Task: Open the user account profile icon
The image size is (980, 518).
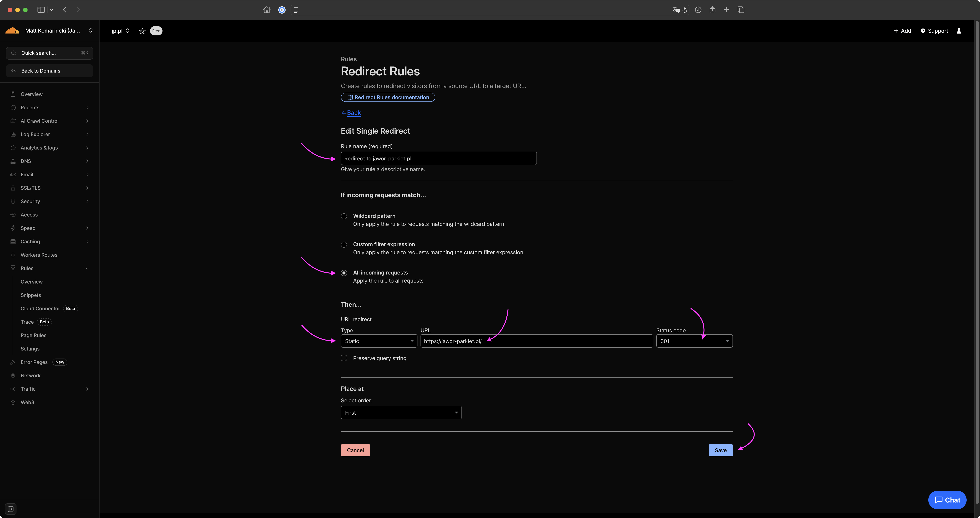Action: [959, 31]
